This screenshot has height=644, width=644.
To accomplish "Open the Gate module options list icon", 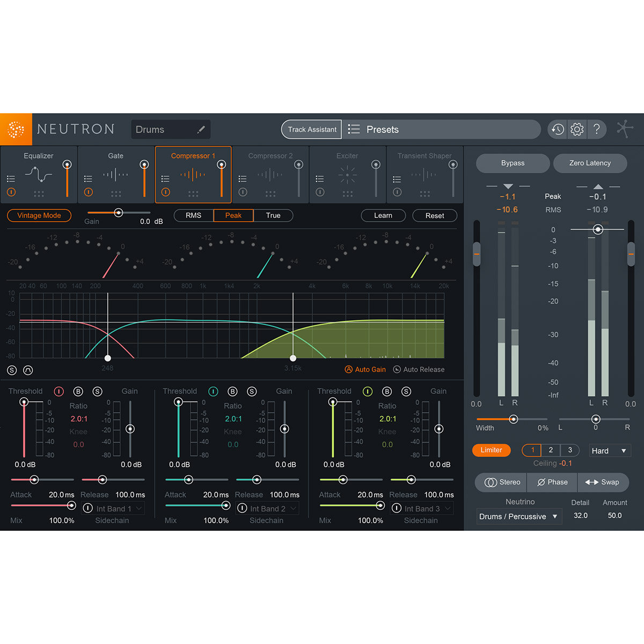I will (88, 178).
